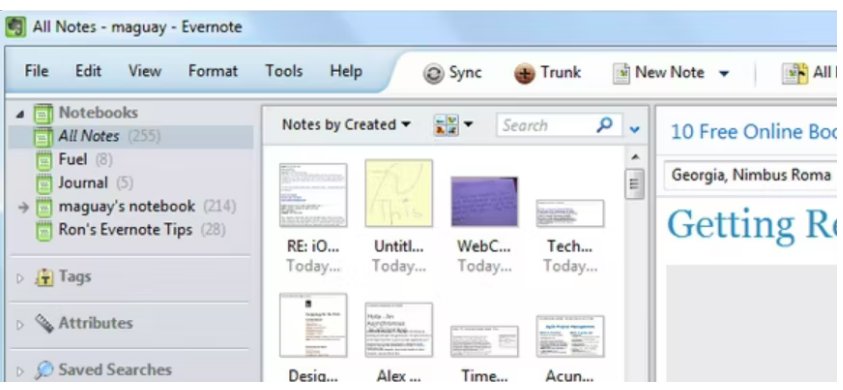Click the Evernote elephant icon in title bar
The width and height of the screenshot is (843, 390).
[x=16, y=26]
